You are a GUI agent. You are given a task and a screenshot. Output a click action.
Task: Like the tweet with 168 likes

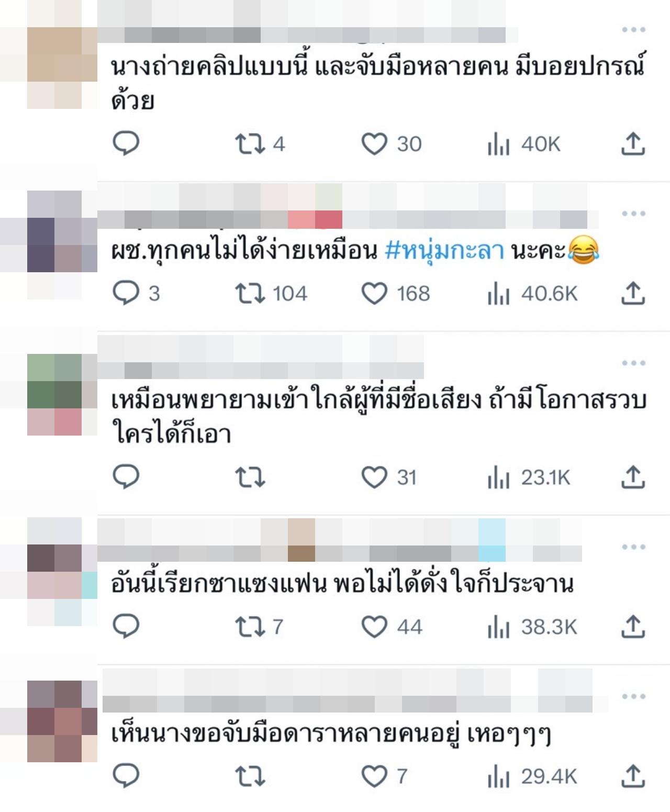pyautogui.click(x=395, y=294)
